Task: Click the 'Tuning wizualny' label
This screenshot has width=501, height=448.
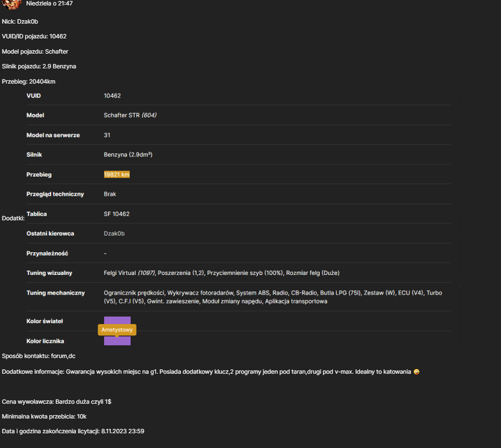Action: [49, 273]
